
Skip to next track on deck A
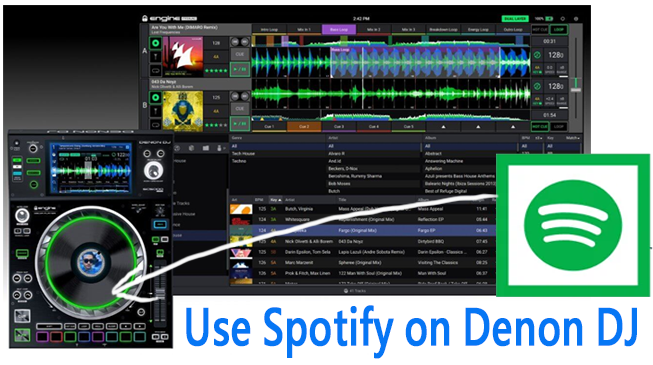coord(245,42)
